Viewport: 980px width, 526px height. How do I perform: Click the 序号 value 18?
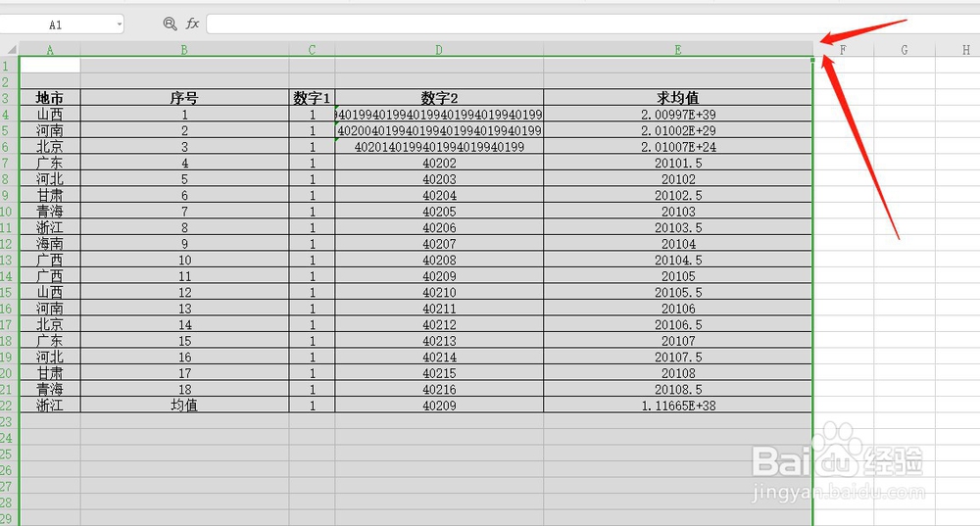184,389
